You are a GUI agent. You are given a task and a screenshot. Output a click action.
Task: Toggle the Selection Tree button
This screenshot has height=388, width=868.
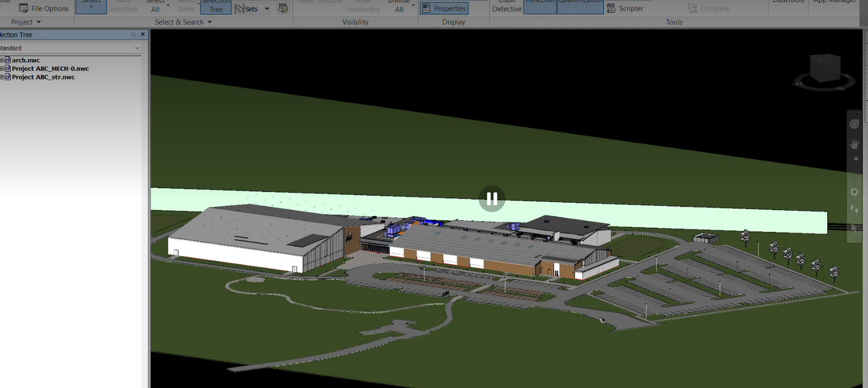(x=216, y=7)
